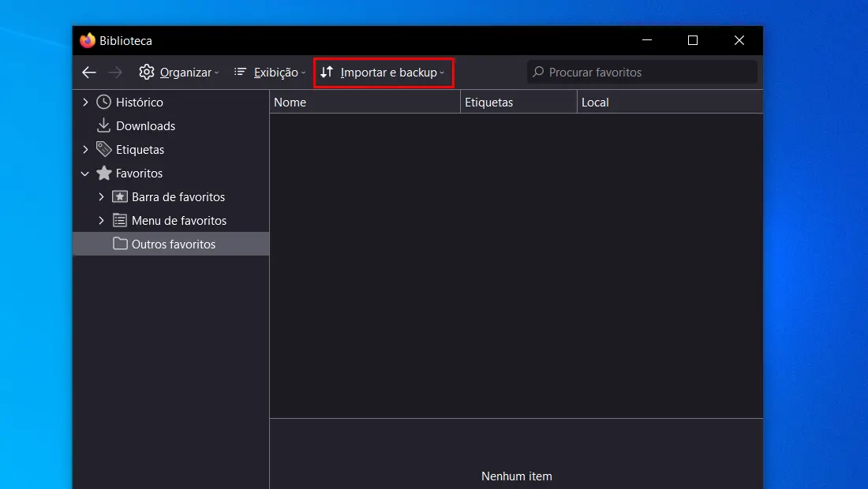Click the import/backup arrows icon
868x489 pixels.
(327, 72)
